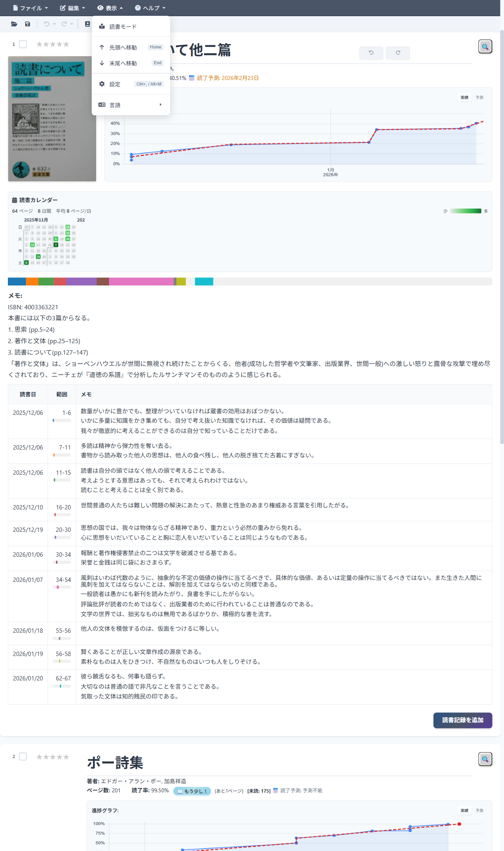Open the ファイル dropdown menu

coord(30,8)
